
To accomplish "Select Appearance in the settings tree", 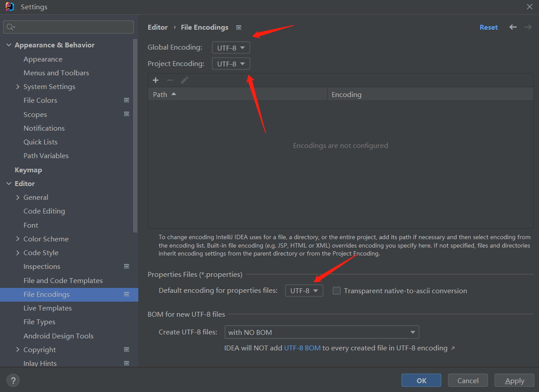I will [43, 59].
